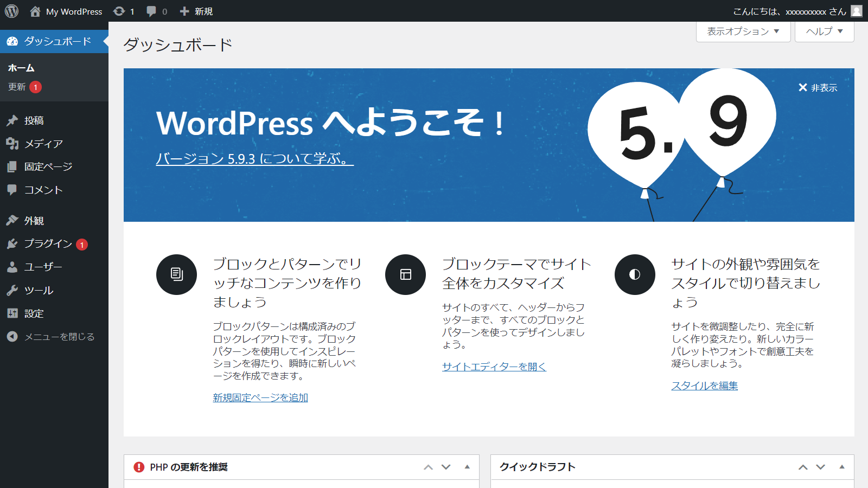The height and width of the screenshot is (488, 868).
Task: Go to the プラグイン (Plugins) menu
Action: pos(48,244)
